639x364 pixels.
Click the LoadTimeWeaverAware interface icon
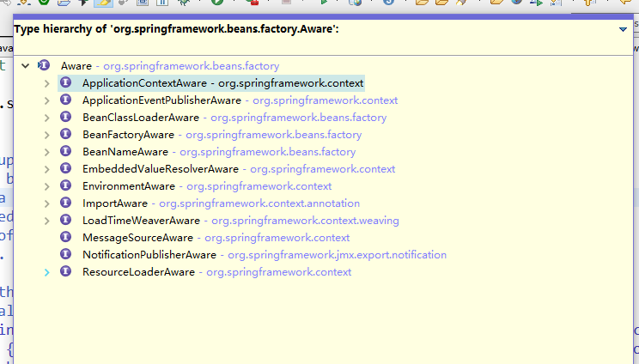65,220
